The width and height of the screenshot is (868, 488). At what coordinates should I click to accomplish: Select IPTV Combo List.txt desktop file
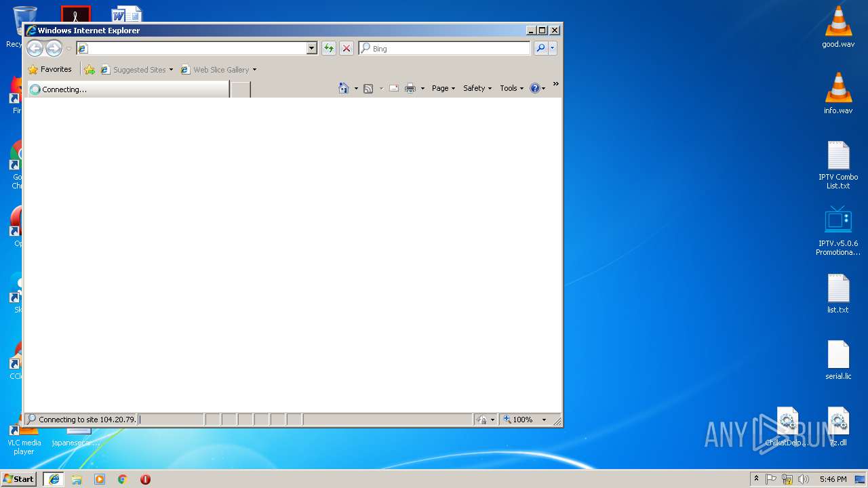tap(838, 165)
